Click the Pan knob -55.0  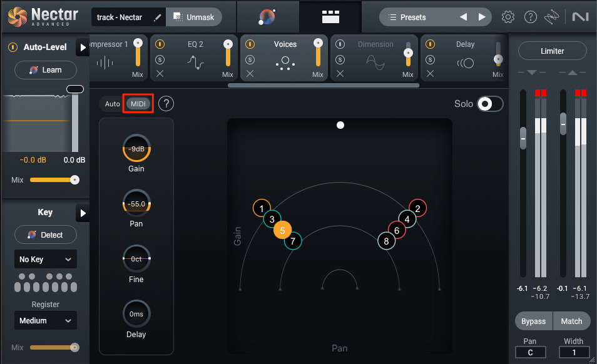click(136, 203)
